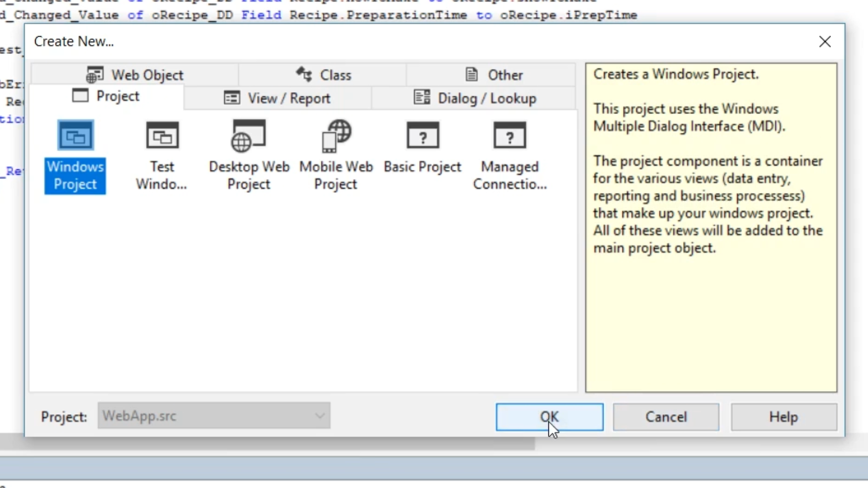This screenshot has height=488, width=868.
Task: Choose the Desktop Web Project icon
Action: [249, 136]
